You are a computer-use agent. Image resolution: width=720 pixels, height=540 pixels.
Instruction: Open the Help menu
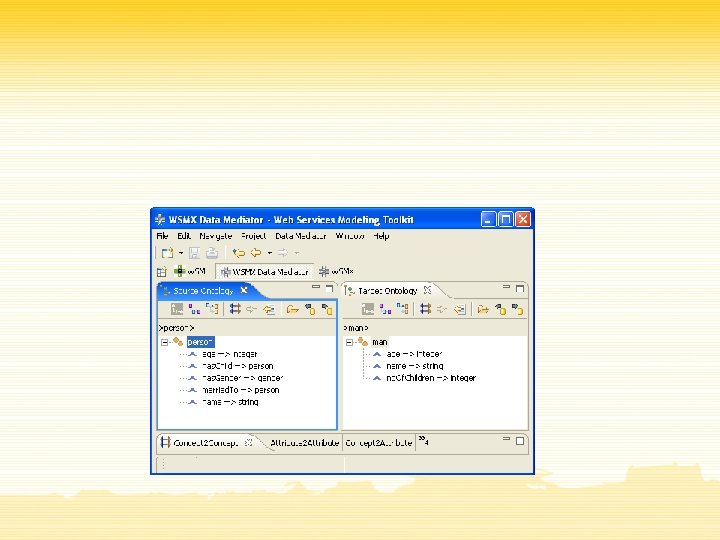pyautogui.click(x=381, y=236)
